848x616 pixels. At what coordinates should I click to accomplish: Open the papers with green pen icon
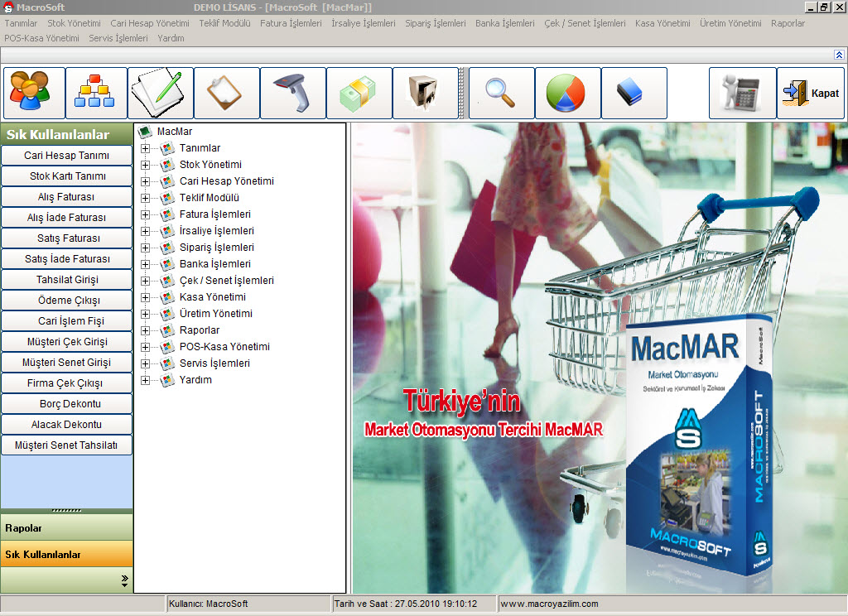161,93
